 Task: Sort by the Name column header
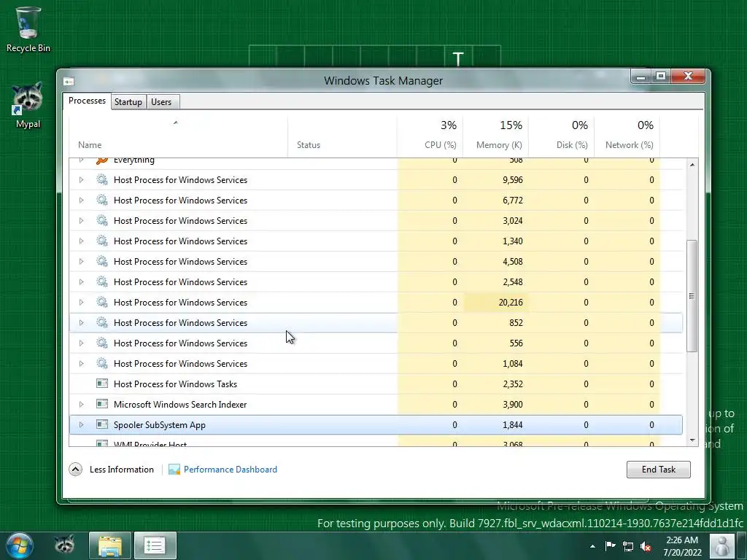(x=178, y=136)
